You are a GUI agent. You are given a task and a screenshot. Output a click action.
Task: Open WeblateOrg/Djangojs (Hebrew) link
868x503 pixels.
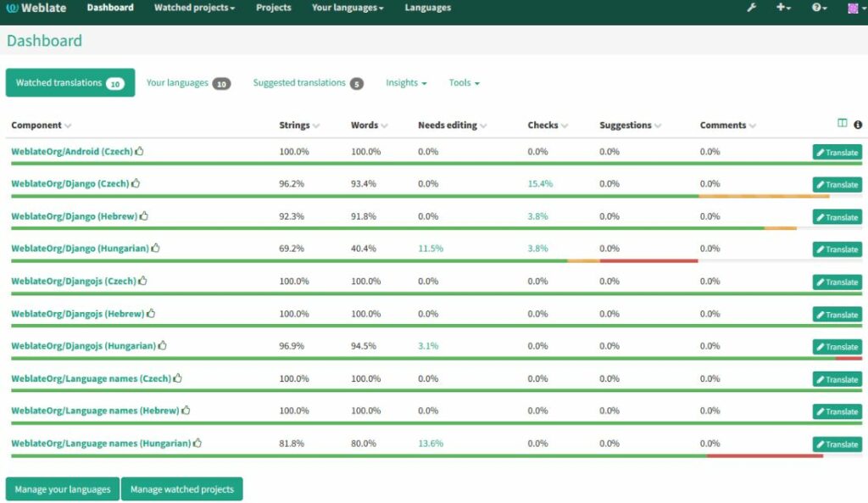tap(78, 314)
